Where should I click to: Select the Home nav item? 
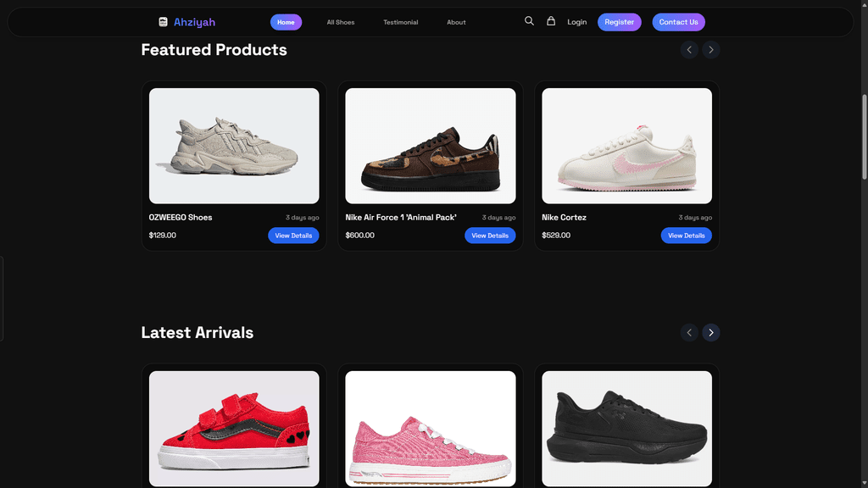[286, 22]
